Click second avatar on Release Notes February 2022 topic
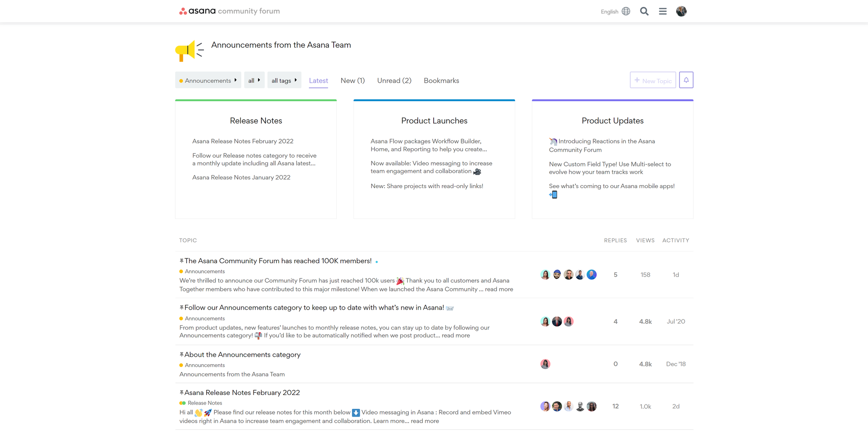 (x=557, y=406)
